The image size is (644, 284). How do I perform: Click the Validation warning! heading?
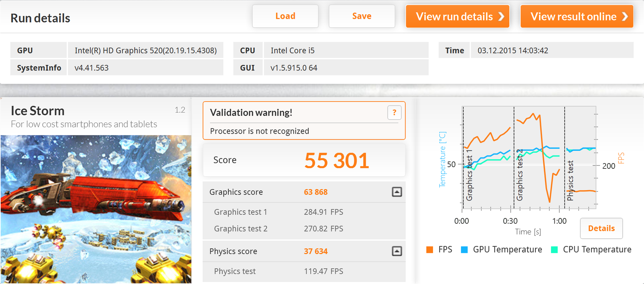(x=251, y=113)
